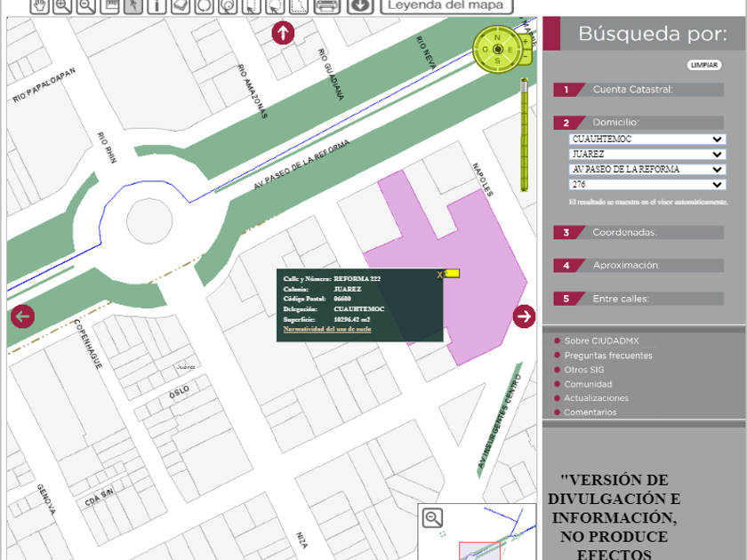Open the AV PASEO DE LA REFORMA dropdown
This screenshot has height=560, width=747.
coord(647,170)
